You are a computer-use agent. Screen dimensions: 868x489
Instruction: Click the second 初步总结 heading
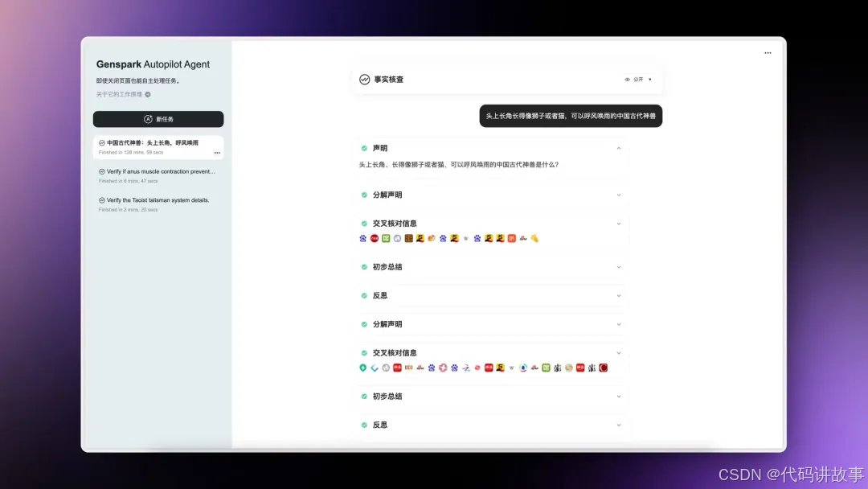tap(387, 397)
